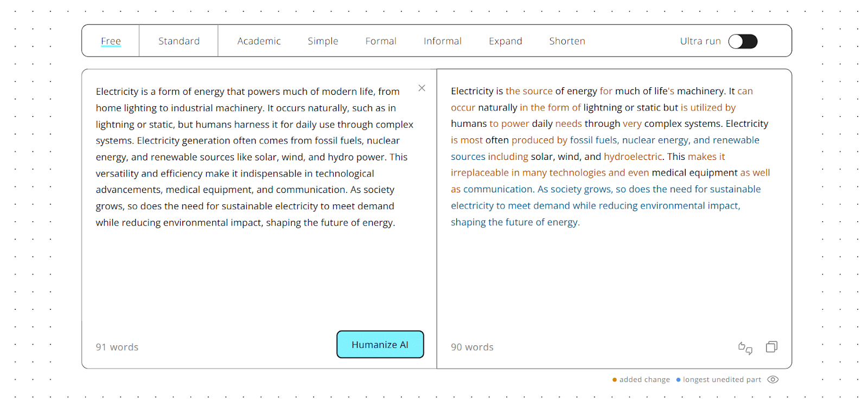
Task: Click the 90 words counter
Action: click(x=472, y=347)
